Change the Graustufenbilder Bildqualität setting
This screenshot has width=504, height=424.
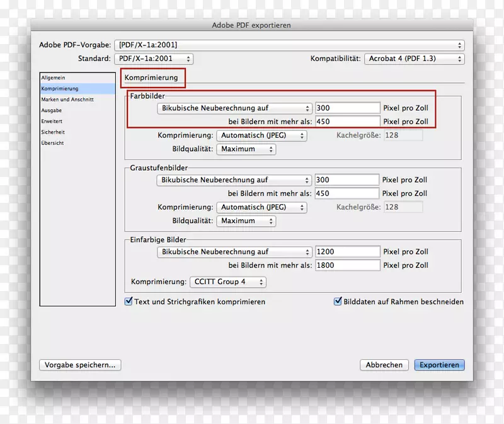point(246,221)
